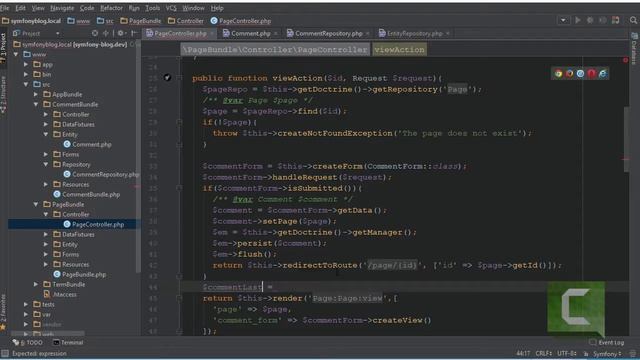Image resolution: width=640 pixels, height=360 pixels.
Task: Open the run configuration dropdown
Action: point(563,20)
